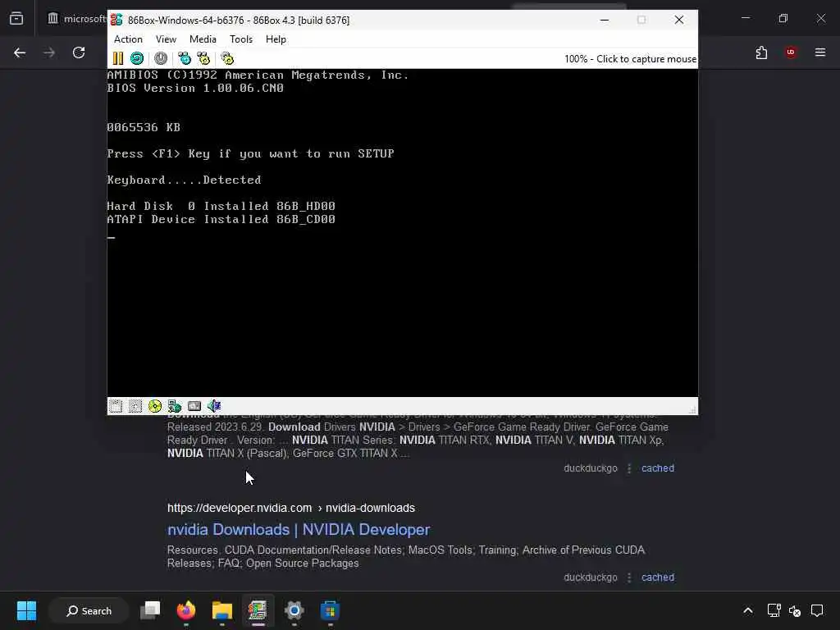Click the network display tray icon

pyautogui.click(x=774, y=610)
